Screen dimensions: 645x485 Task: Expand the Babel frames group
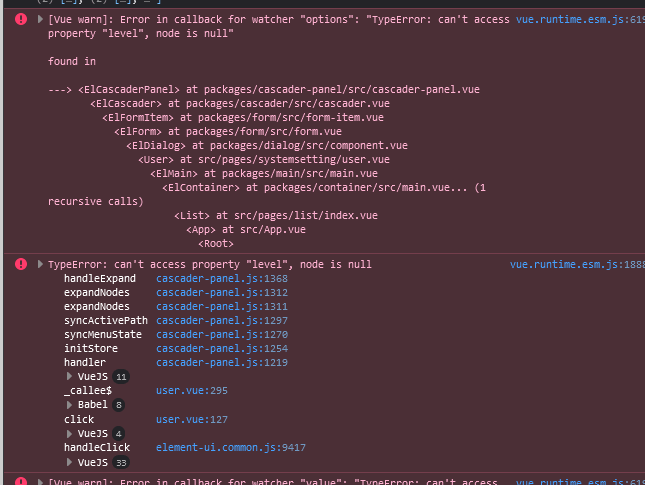coord(69,404)
